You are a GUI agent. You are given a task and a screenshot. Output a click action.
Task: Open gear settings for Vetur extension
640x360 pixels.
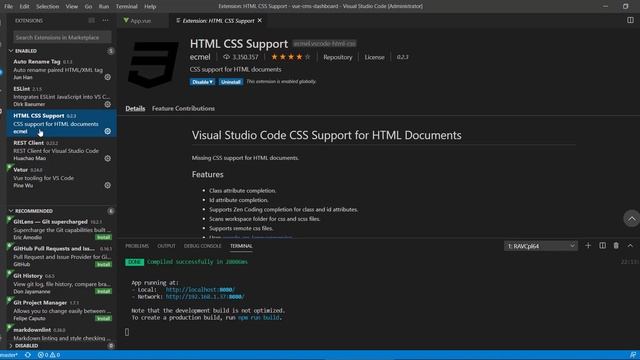pyautogui.click(x=107, y=185)
